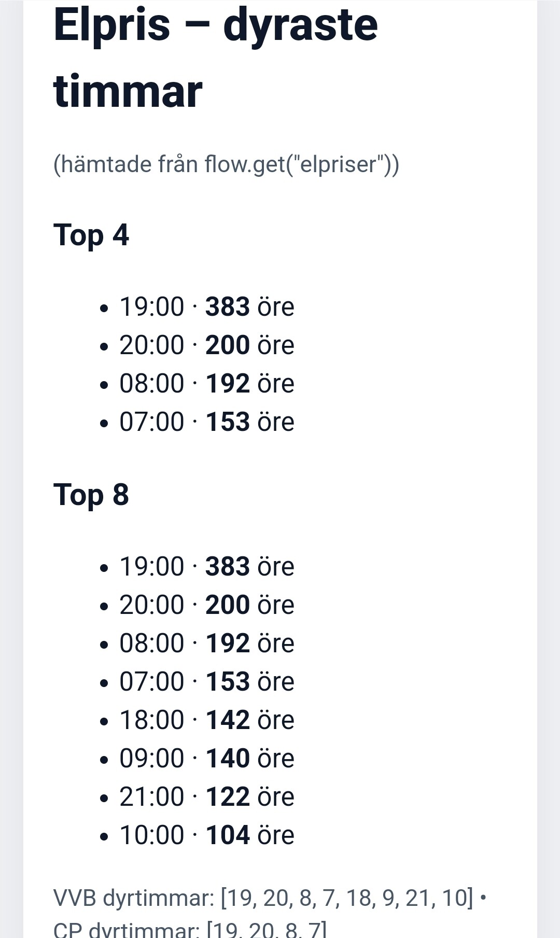Click the 07:00 · 153 öre row in Top 8
Screen dimensions: 560x938
click(206, 681)
